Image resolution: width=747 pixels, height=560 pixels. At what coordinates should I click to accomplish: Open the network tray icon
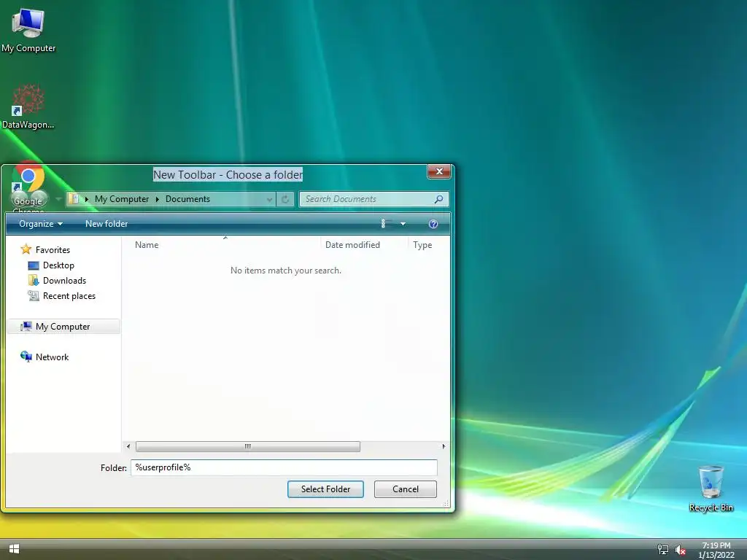662,550
